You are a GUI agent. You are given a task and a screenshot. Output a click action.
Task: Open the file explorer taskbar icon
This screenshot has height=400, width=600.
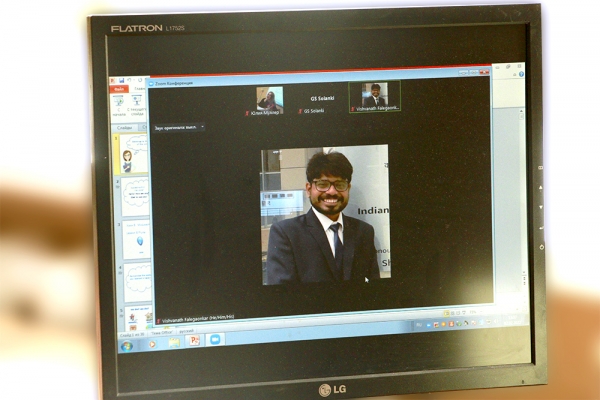tap(173, 341)
